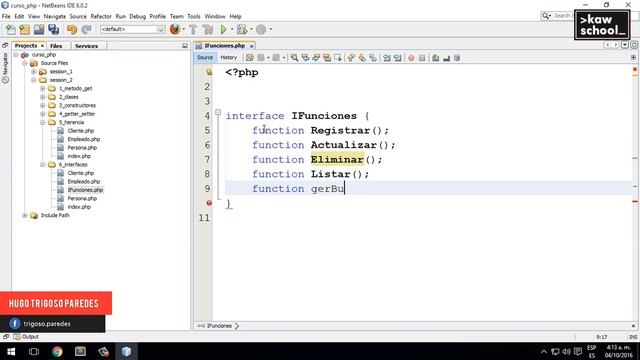Screen dimensions: 640x360
Task: Click the Previous Bookmark icon
Action: pyautogui.click(x=351, y=58)
